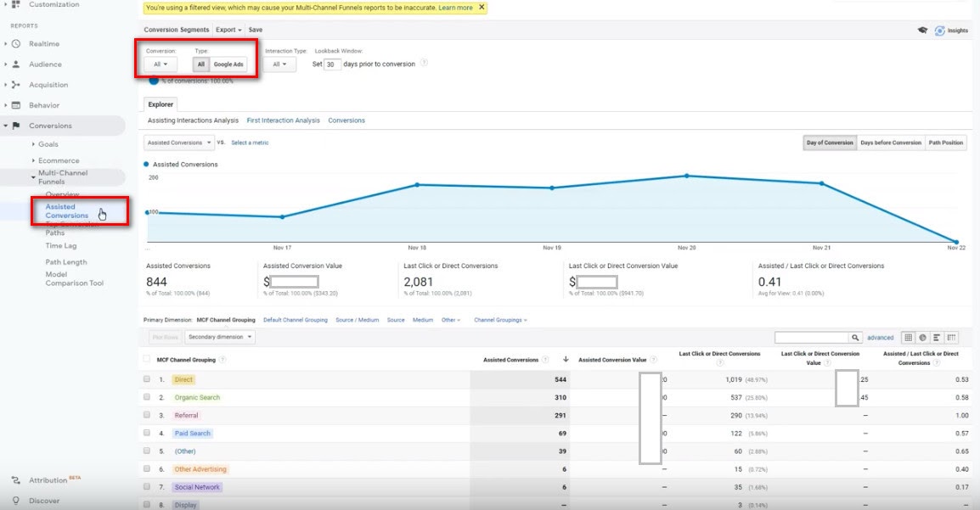Click help icon beside Assisted / Last Click ratio header

pos(936,362)
